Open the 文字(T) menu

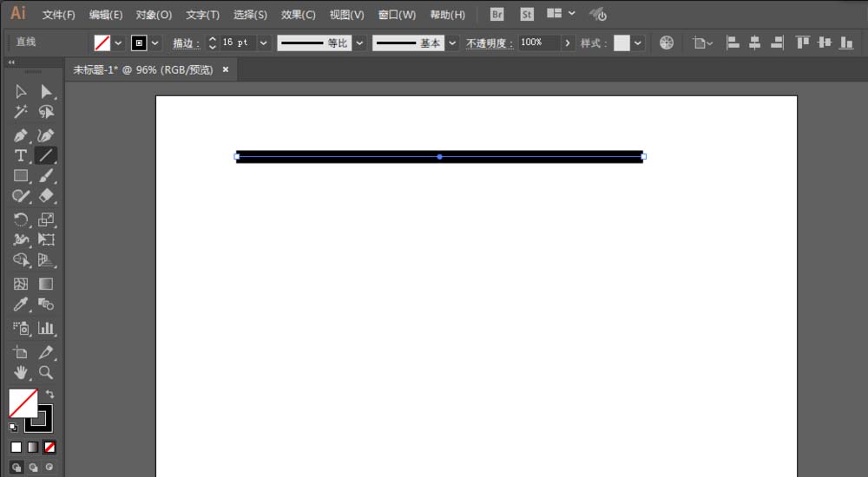tap(202, 15)
